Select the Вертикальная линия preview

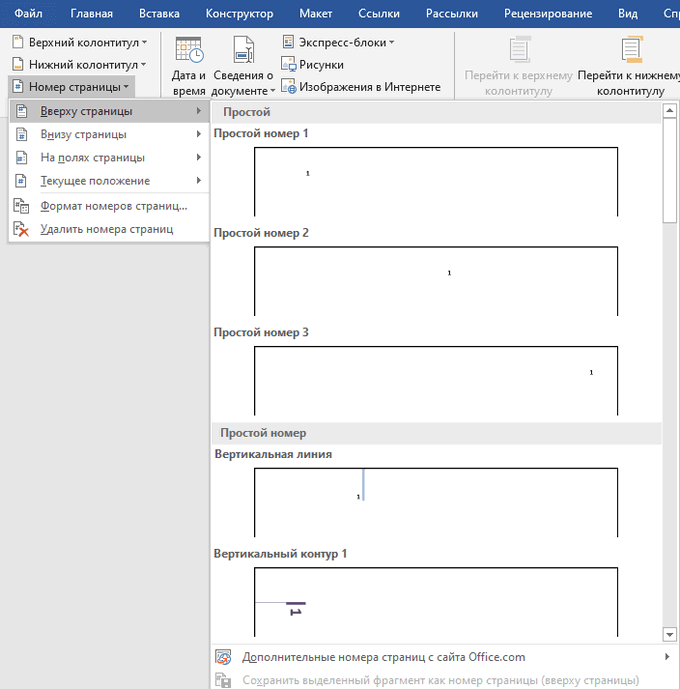click(x=436, y=503)
